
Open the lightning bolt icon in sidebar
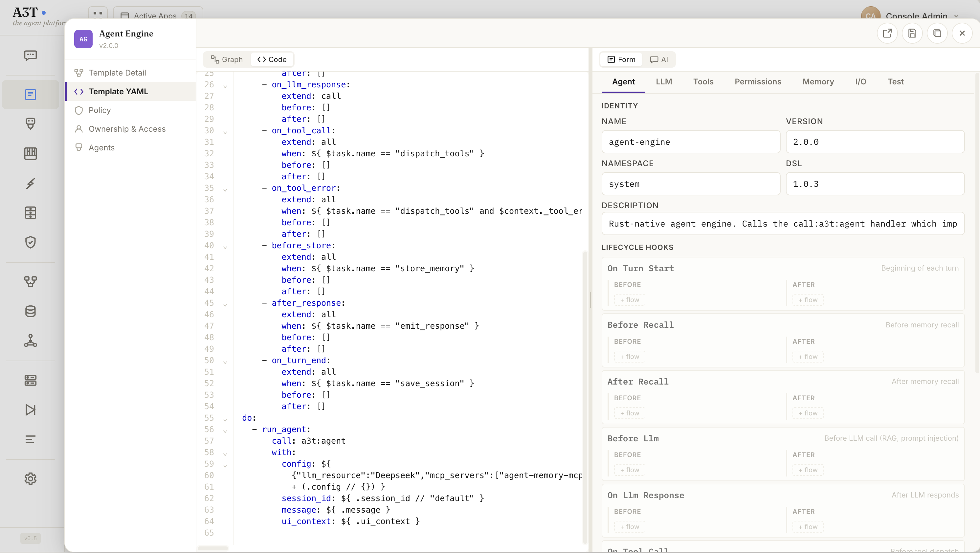point(31,183)
